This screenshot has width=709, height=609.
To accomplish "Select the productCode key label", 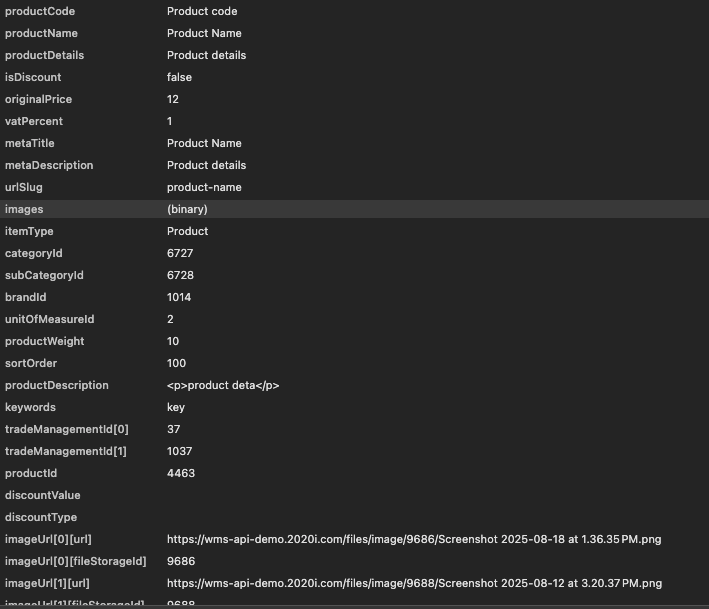I will point(40,11).
